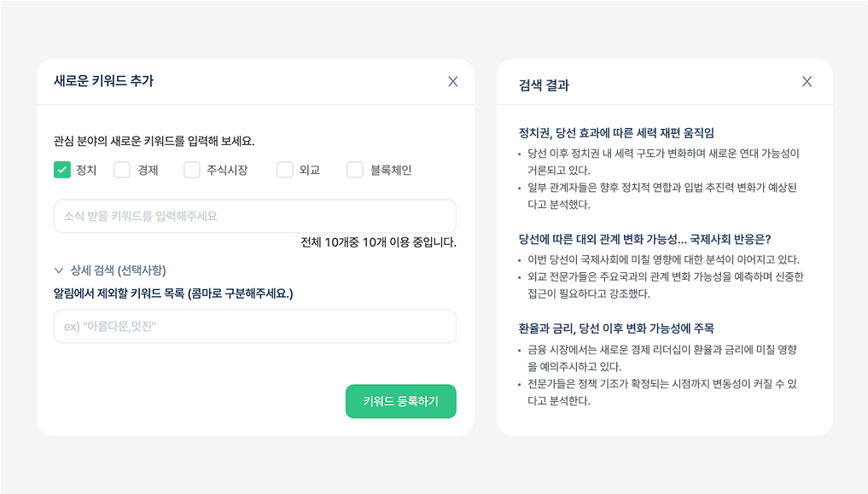Click the 정치 checkbox label text
The width and height of the screenshot is (868, 494).
click(86, 170)
